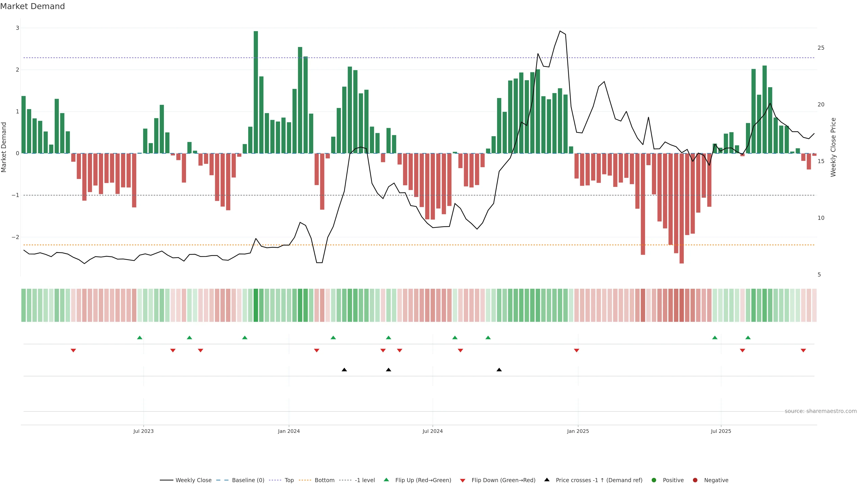868x488 pixels.
Task: Click the darkest green heatmap cell
Action: coord(256,305)
